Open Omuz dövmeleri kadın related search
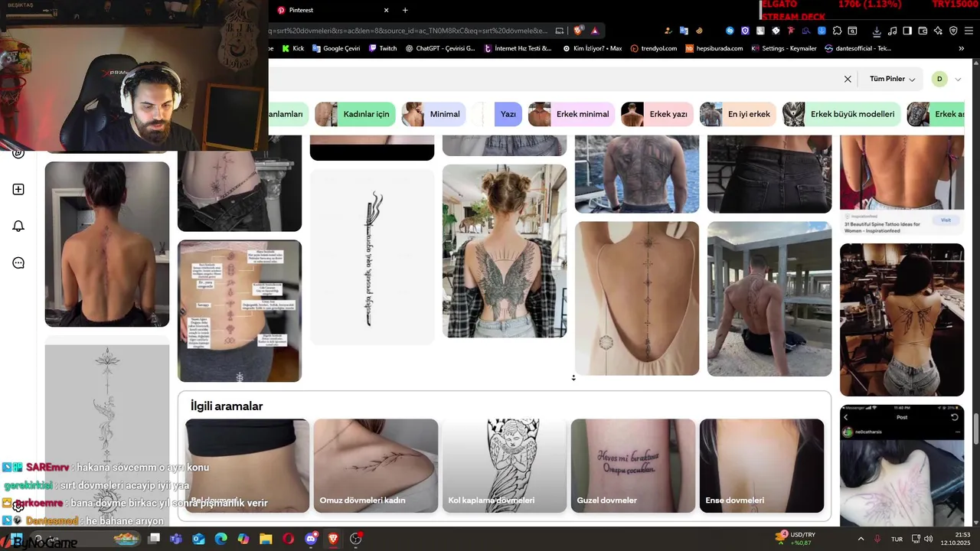 [375, 465]
